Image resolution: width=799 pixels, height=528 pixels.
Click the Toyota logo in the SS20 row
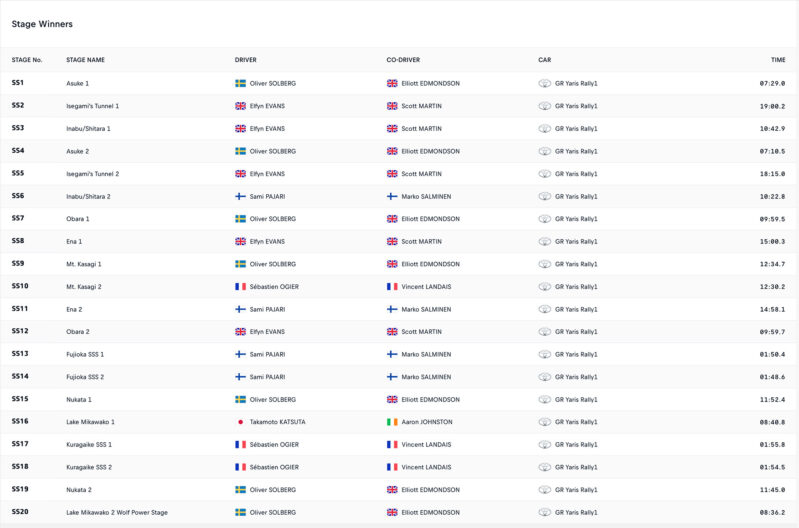pyautogui.click(x=545, y=512)
